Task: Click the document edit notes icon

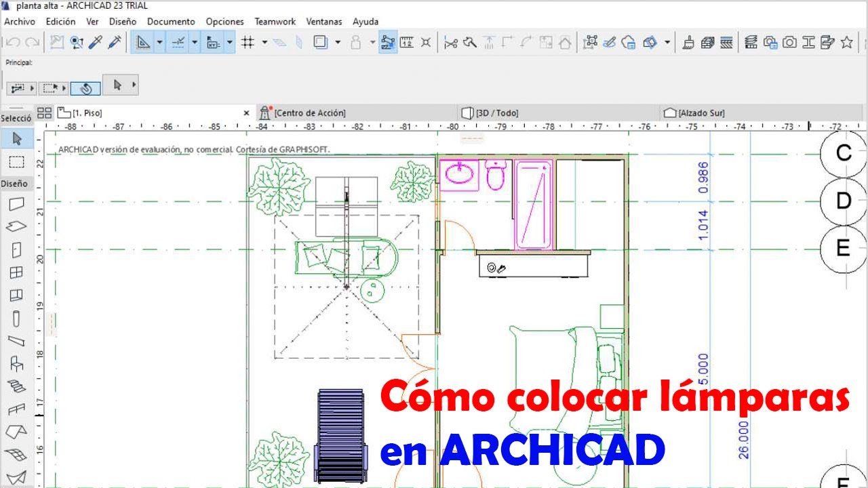Action: 827,42
